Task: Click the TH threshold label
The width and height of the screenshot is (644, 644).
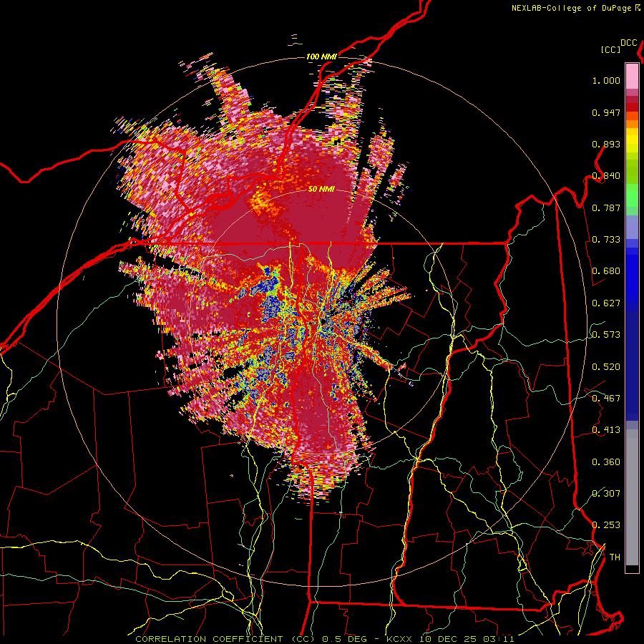Action: click(615, 557)
